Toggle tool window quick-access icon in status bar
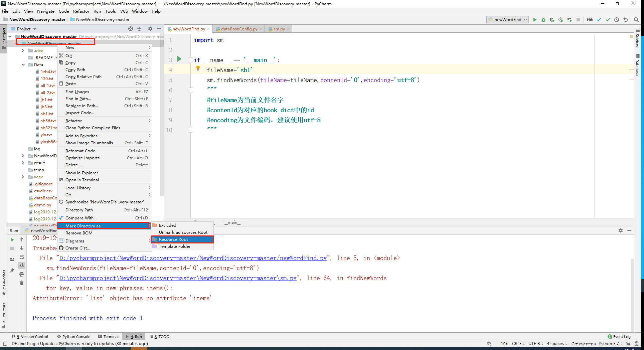Screen dimensions: 644x350 point(5,343)
